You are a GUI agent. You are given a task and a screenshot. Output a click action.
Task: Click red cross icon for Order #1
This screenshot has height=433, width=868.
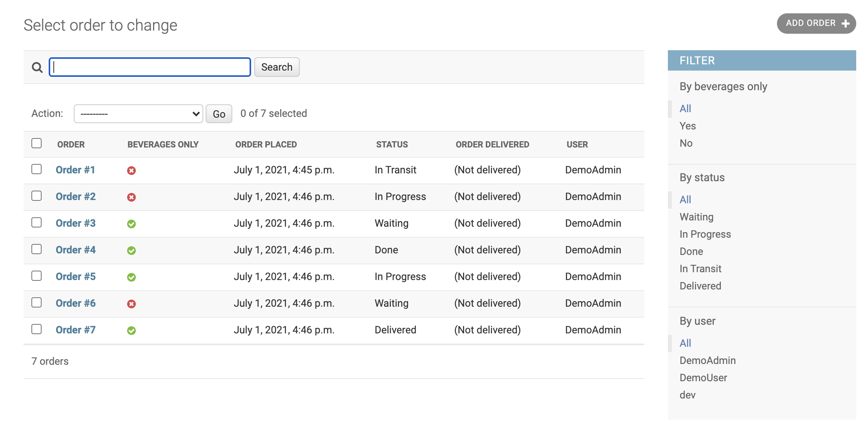(x=131, y=171)
